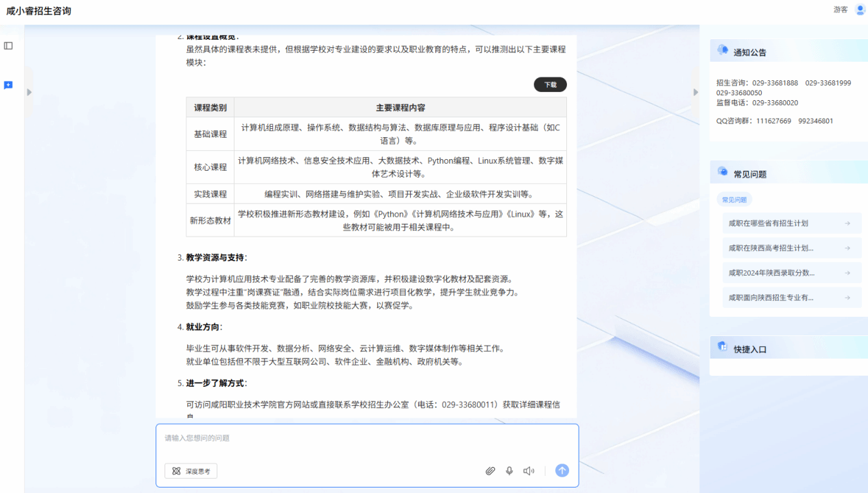Open FAQ 咸职在哪些省有招生计划
The height and width of the screenshot is (493, 868).
click(x=792, y=224)
